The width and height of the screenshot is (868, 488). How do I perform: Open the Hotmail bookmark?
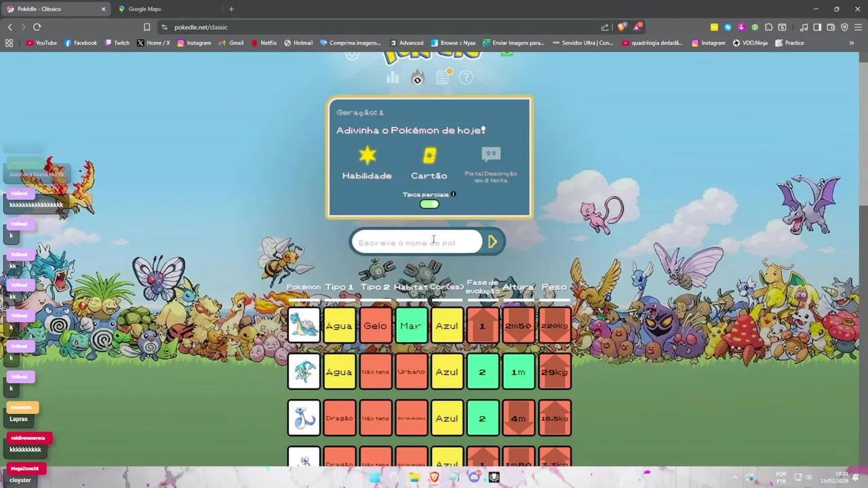[298, 43]
